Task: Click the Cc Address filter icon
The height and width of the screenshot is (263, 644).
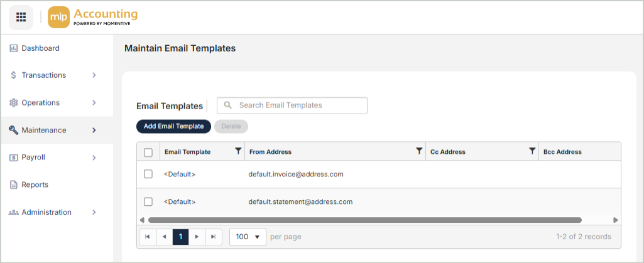Action: click(x=532, y=151)
